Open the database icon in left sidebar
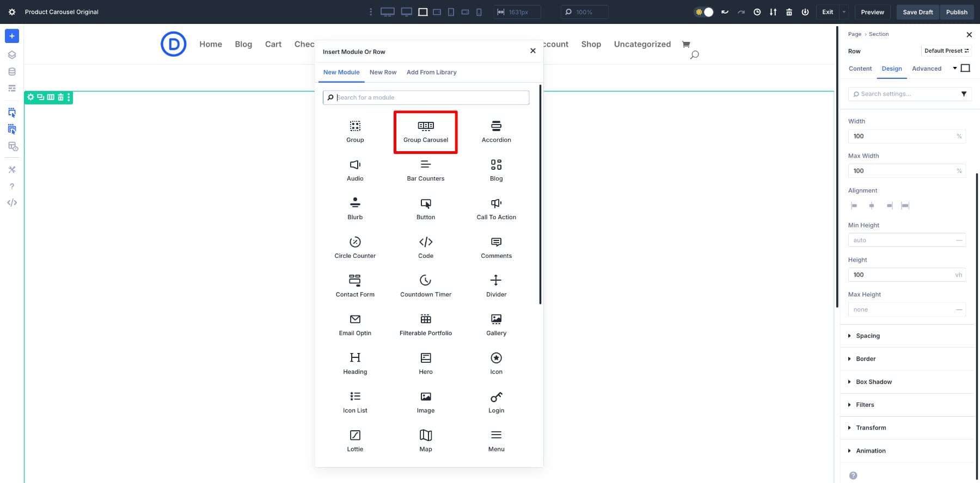This screenshot has height=483, width=980. (x=12, y=72)
